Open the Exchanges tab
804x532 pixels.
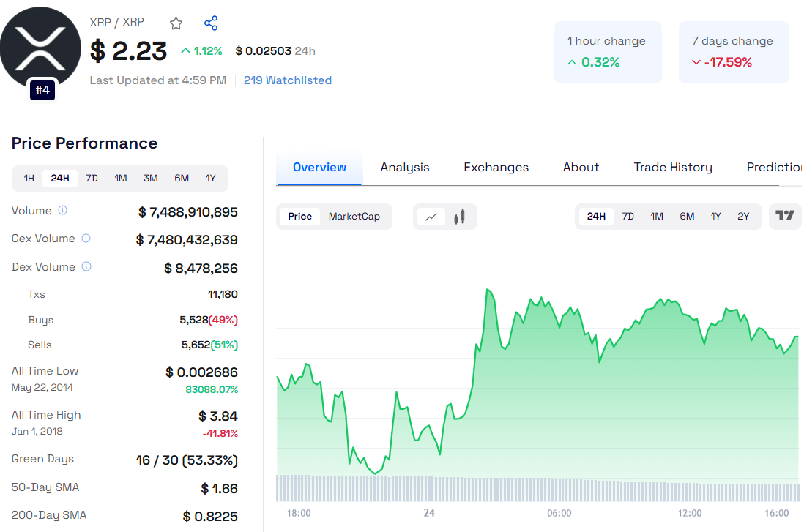click(x=496, y=168)
